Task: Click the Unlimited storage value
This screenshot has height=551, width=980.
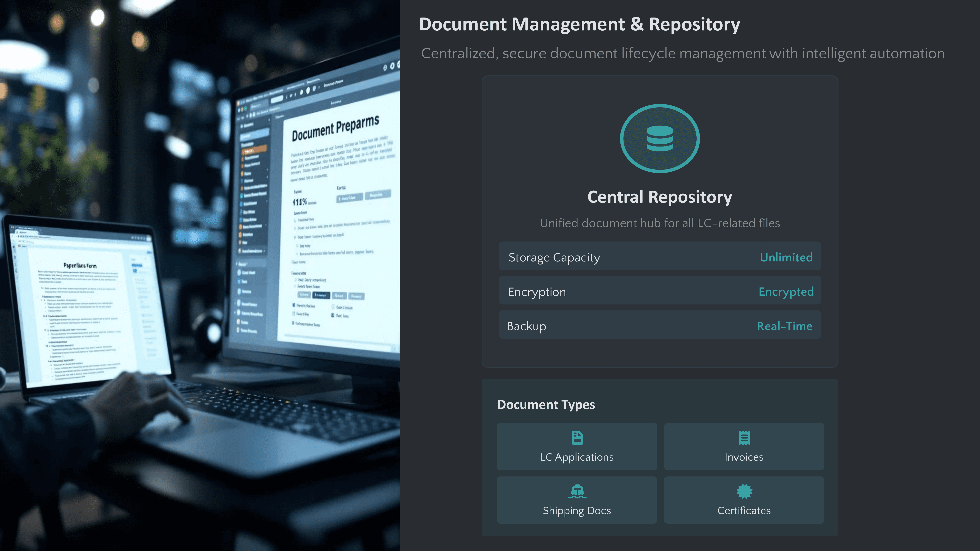Action: pyautogui.click(x=786, y=257)
